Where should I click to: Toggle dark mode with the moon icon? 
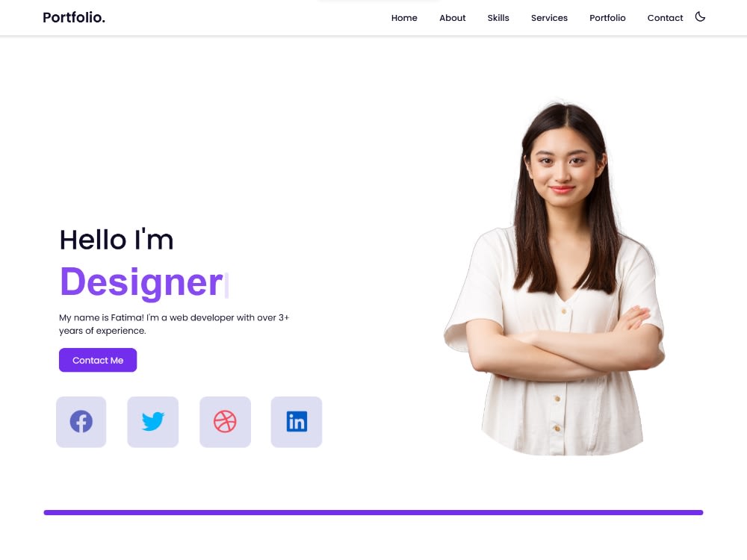[700, 17]
